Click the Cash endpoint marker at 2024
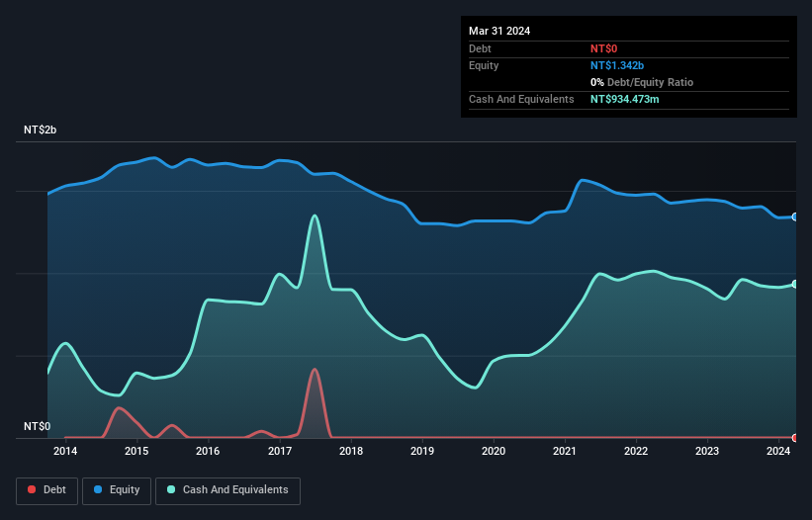 coord(795,284)
